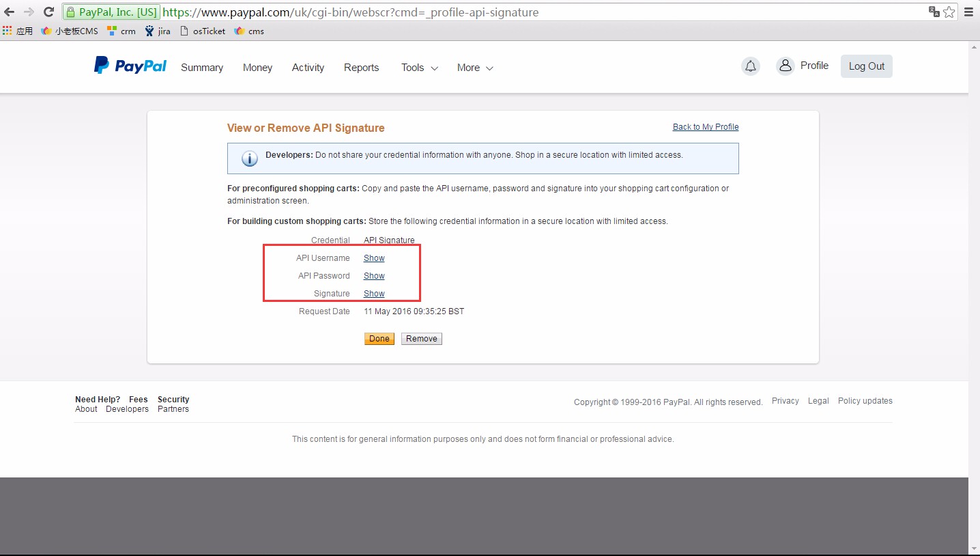
Task: Open the Privacy footer link
Action: coord(786,401)
